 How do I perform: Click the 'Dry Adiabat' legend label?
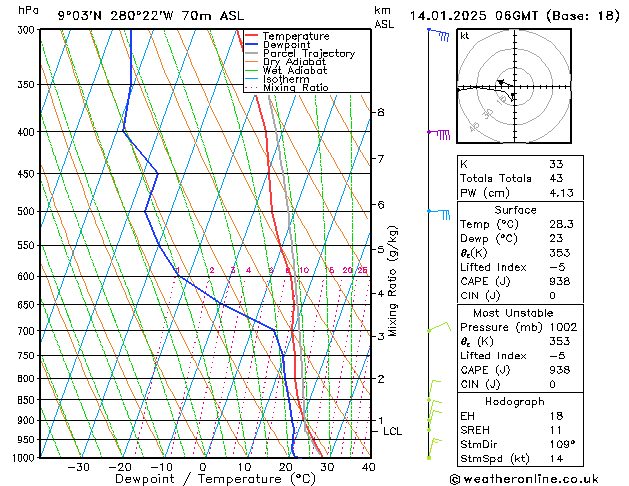294,62
